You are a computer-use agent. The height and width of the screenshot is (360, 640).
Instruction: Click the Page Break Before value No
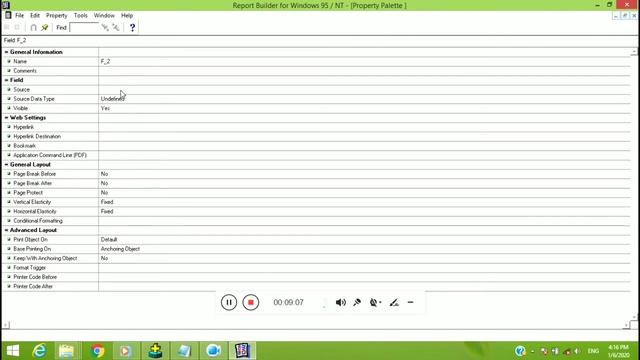[104, 174]
